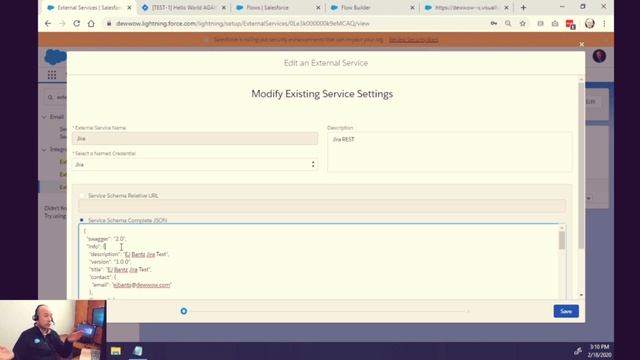Screen dimensions: 640x360
Task: Click the Service Schema Relative URL input
Action: coord(322,206)
